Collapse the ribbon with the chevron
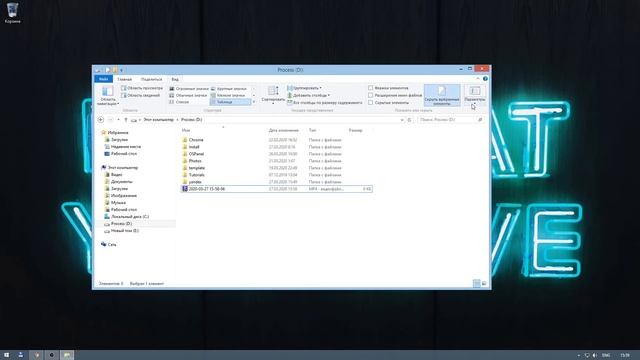 478,79
